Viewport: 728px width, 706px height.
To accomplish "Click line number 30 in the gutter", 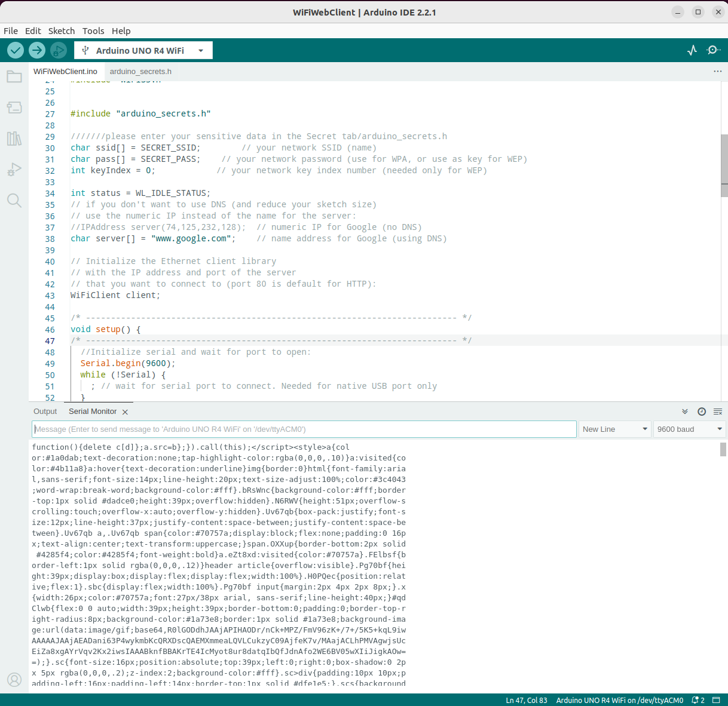I will [50, 148].
